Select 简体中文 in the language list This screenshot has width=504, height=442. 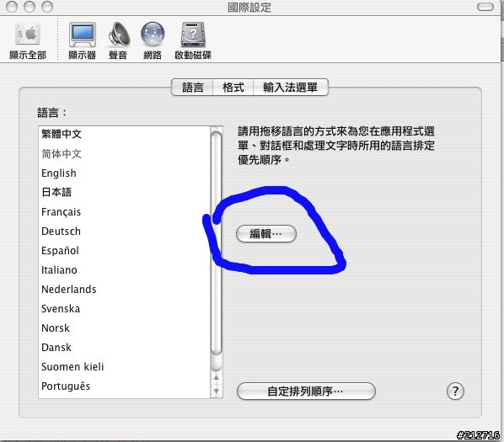pyautogui.click(x=124, y=154)
